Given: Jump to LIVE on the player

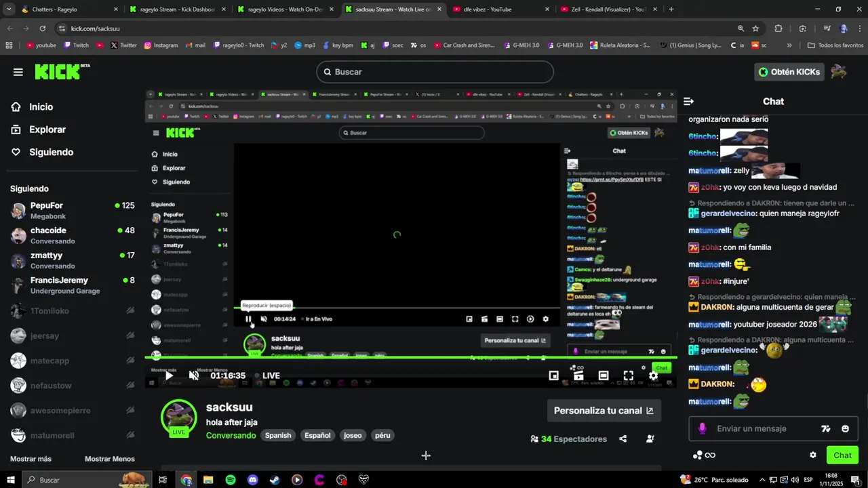Looking at the screenshot, I should click(x=269, y=375).
